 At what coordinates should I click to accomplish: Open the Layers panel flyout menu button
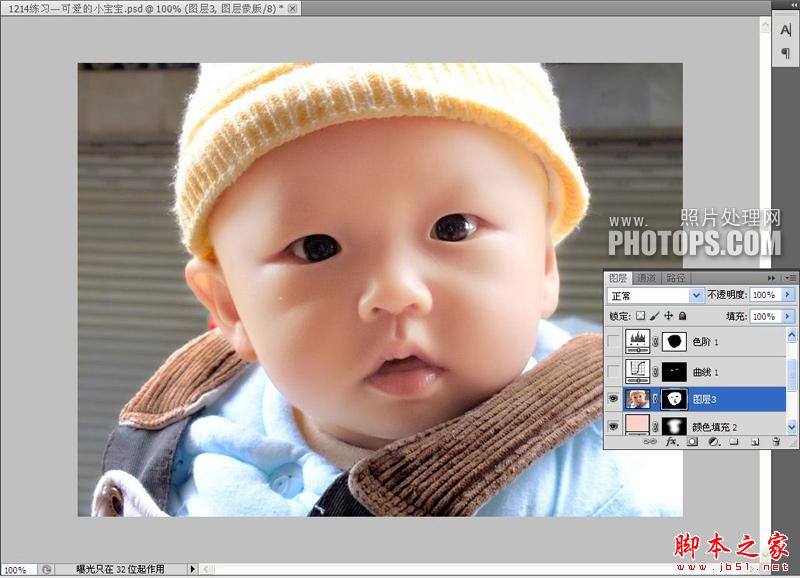[x=789, y=278]
